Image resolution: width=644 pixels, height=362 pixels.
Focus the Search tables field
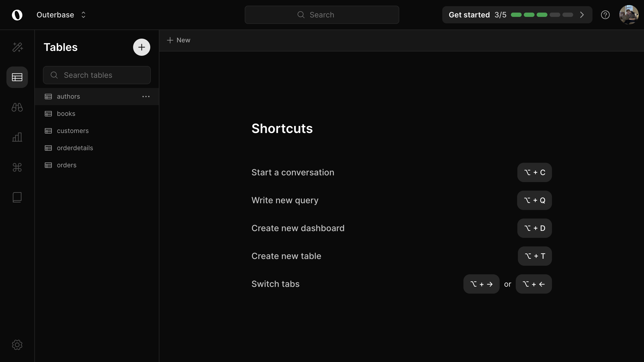coord(97,75)
